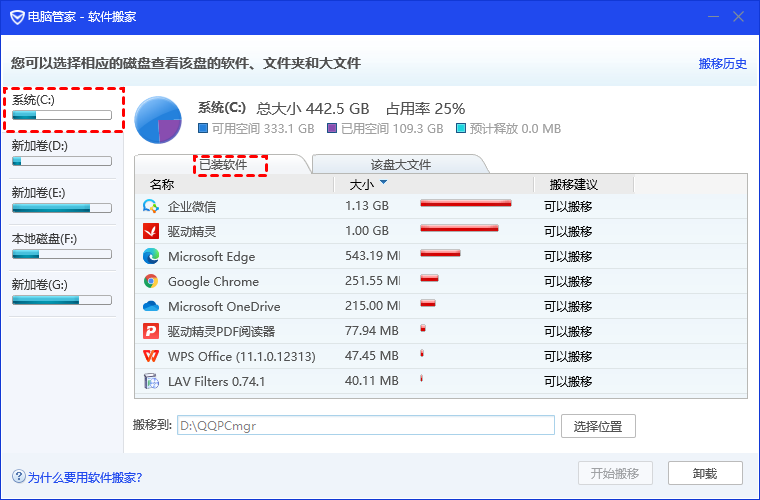
Task: Click the 占用率 25% text
Action: (426, 109)
